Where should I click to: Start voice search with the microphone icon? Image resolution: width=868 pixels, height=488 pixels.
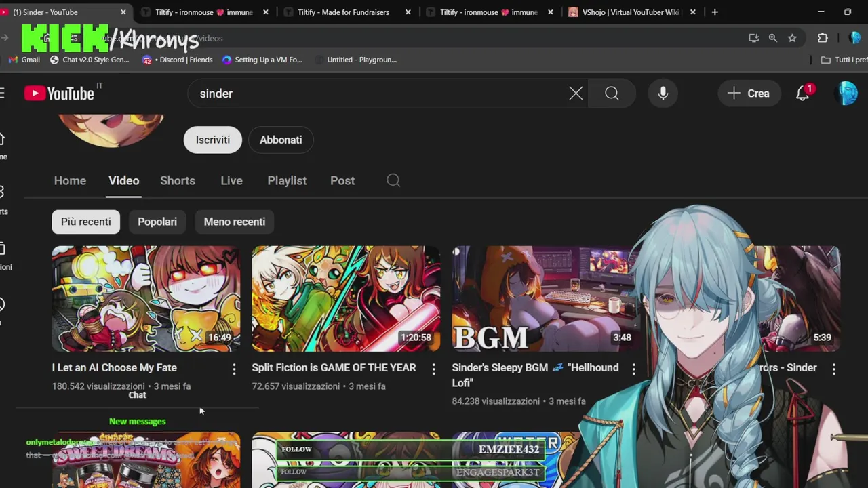[663, 94]
